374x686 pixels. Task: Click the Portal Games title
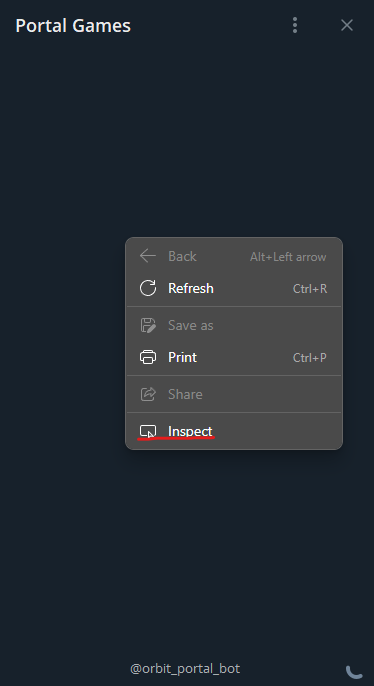point(73,26)
